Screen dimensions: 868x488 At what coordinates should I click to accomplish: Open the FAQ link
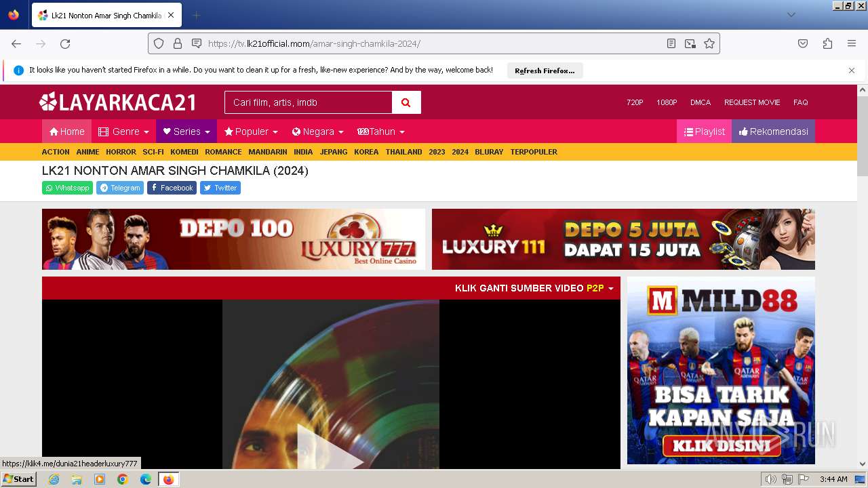(801, 102)
